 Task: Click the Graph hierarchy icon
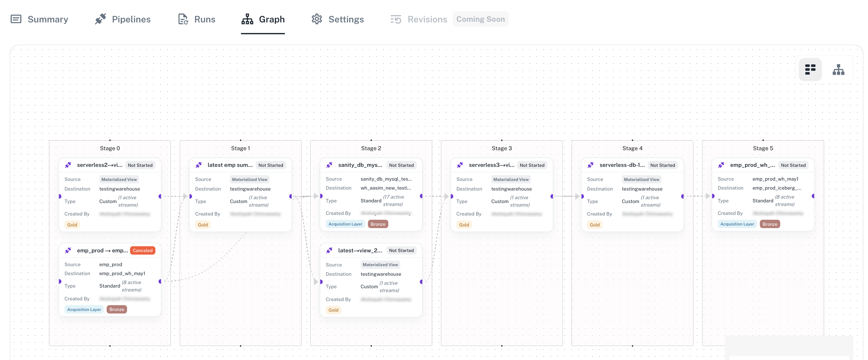[247, 19]
